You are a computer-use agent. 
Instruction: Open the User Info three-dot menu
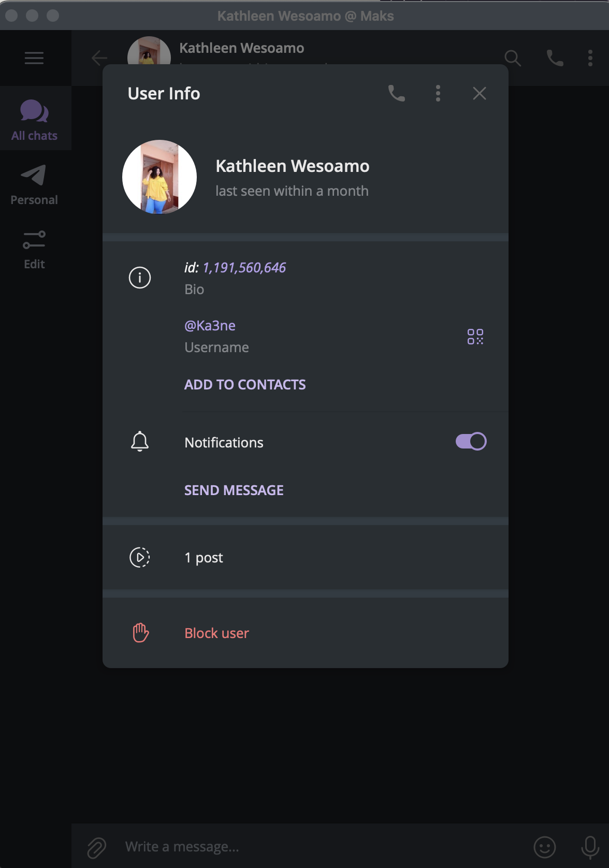[x=438, y=93]
